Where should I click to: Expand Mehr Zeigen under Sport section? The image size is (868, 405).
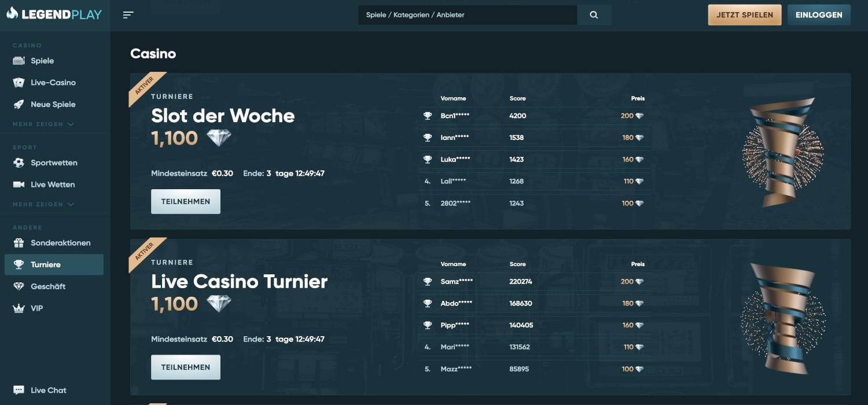point(43,204)
